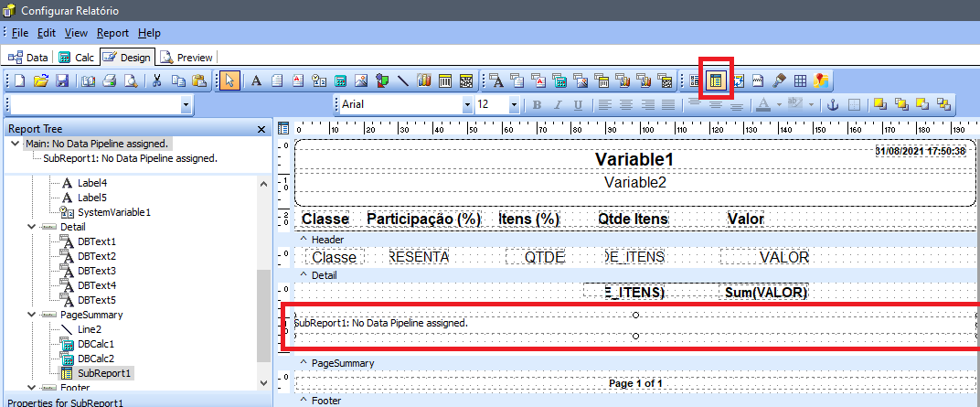Click the Cut scissors icon

point(157,80)
